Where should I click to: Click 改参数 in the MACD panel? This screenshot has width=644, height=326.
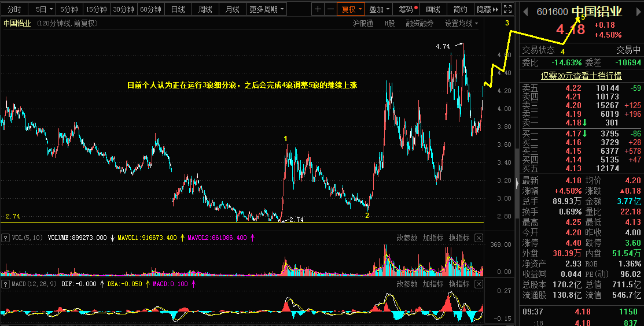click(407, 284)
